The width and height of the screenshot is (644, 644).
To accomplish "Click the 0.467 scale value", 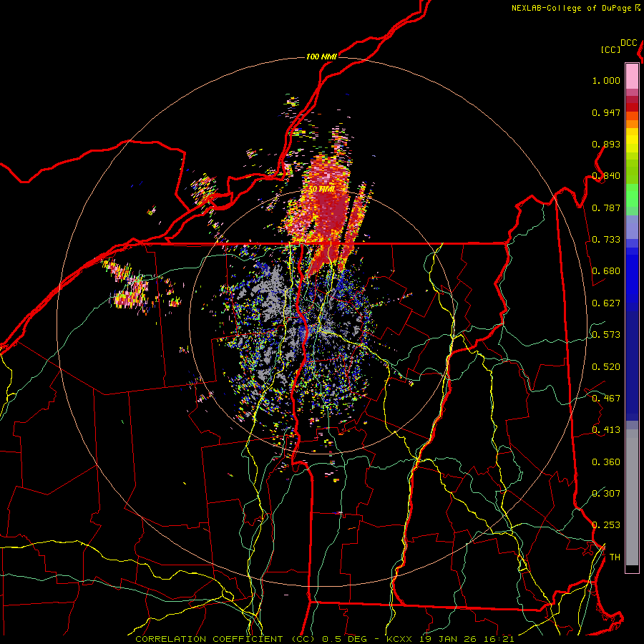I will (606, 399).
